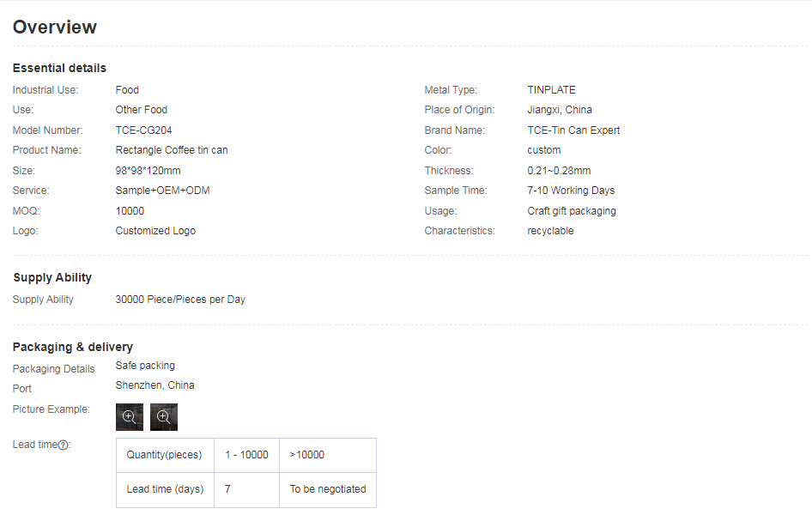Click the Rectangle Coffee tin can product name
This screenshot has height=521, width=812.
coord(172,150)
